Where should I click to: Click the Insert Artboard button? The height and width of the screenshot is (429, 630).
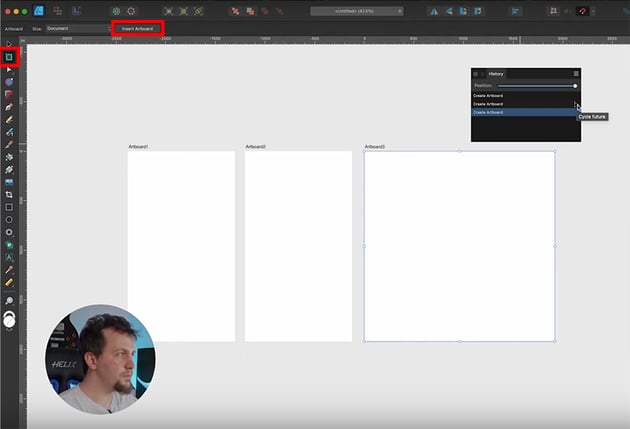click(137, 29)
